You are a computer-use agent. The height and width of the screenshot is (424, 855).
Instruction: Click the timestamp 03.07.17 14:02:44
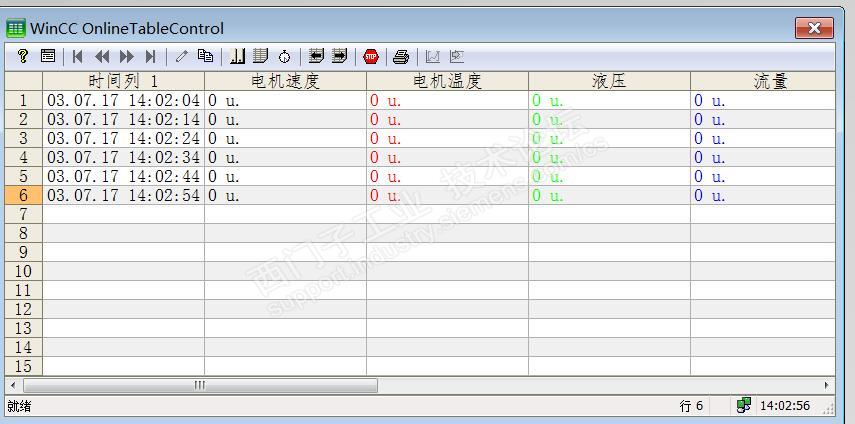(123, 177)
